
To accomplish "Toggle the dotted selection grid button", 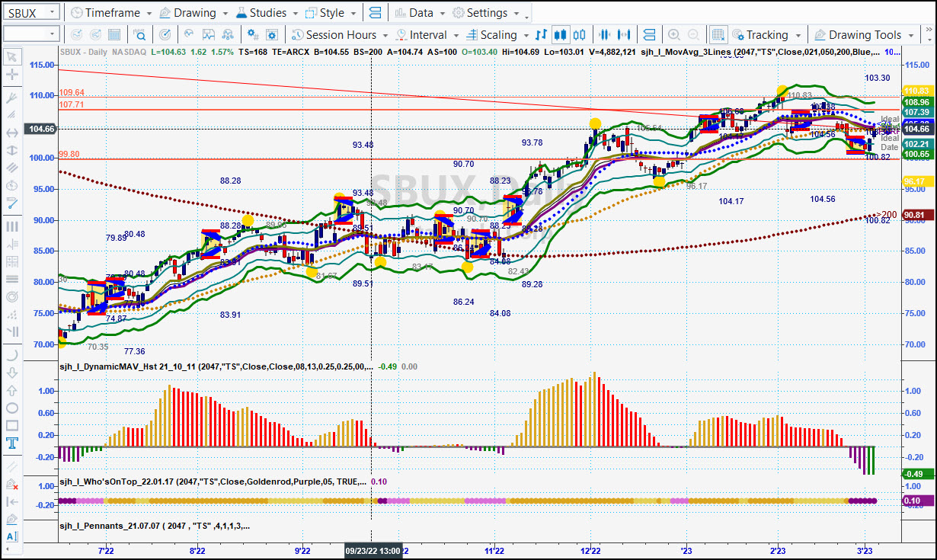I will click(x=718, y=34).
